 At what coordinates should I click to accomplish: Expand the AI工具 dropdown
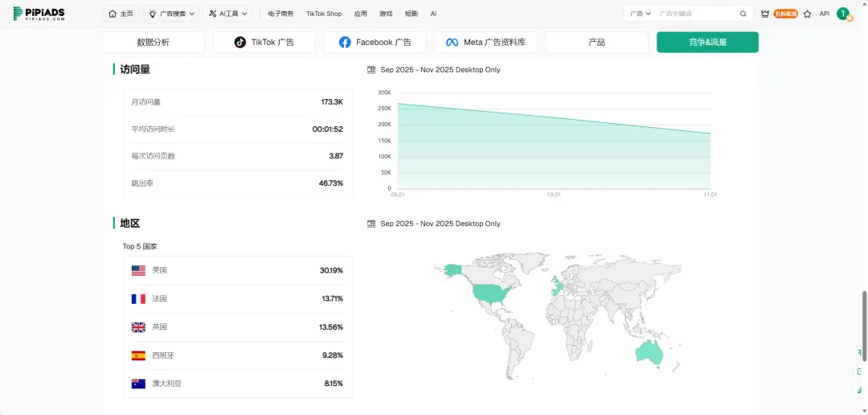tap(228, 14)
